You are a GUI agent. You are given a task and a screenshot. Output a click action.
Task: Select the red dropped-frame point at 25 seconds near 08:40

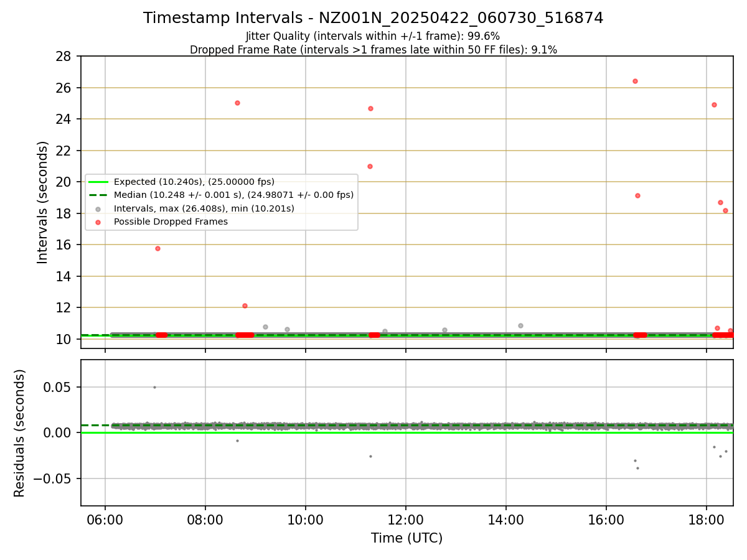click(x=237, y=103)
